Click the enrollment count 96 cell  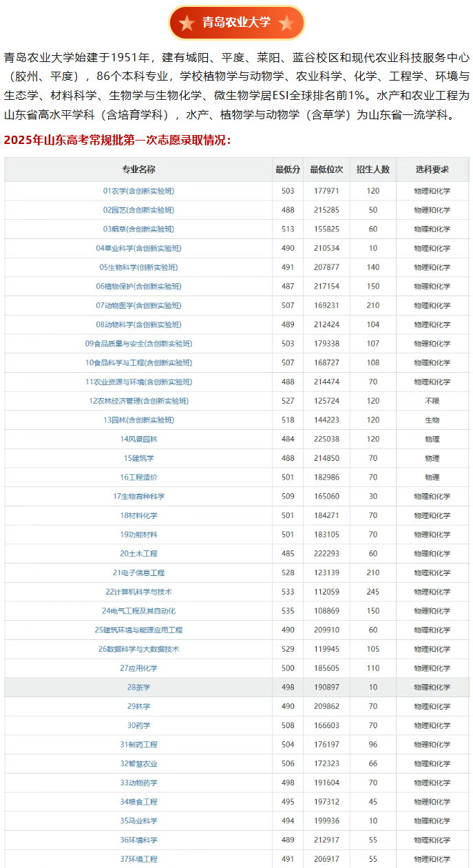373,745
